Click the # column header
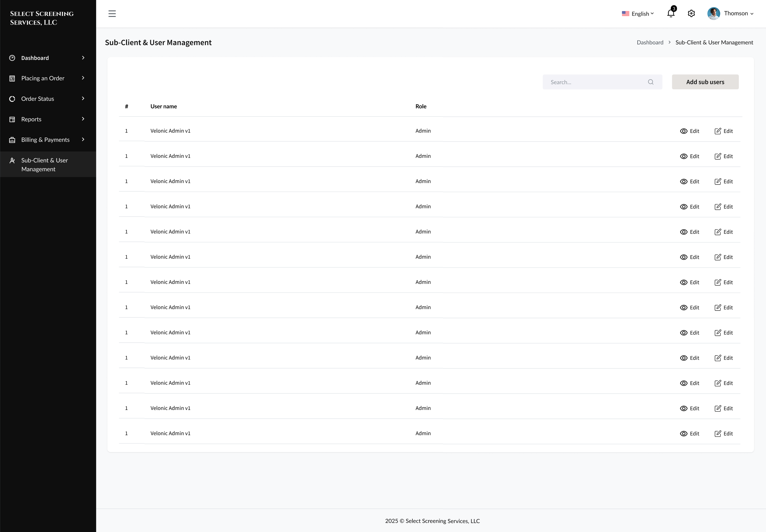The width and height of the screenshot is (766, 532). (x=127, y=106)
